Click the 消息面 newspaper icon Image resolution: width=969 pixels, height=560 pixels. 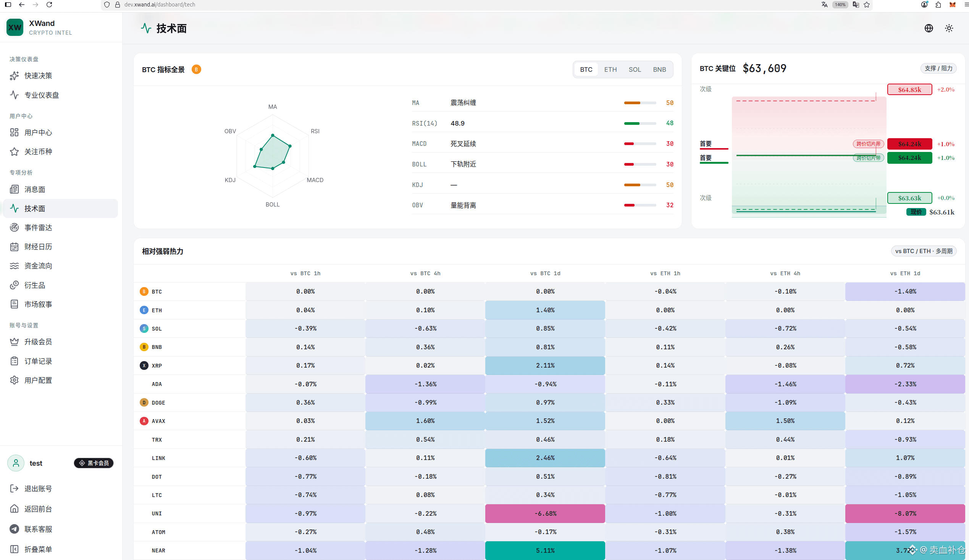pos(14,189)
